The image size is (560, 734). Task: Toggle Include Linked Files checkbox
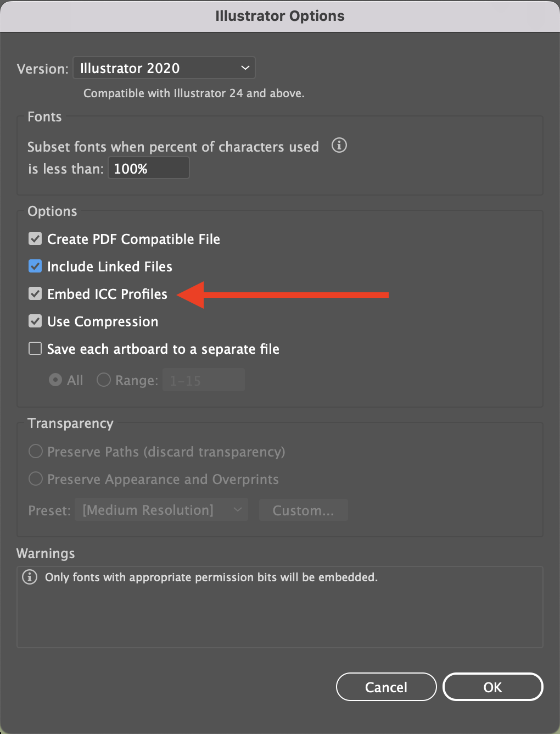pyautogui.click(x=35, y=266)
